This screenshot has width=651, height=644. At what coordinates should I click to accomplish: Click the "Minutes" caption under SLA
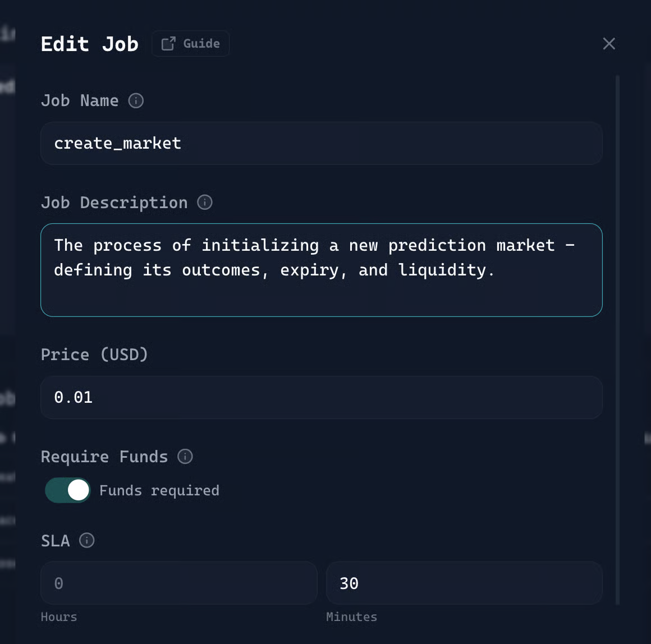pos(351,617)
